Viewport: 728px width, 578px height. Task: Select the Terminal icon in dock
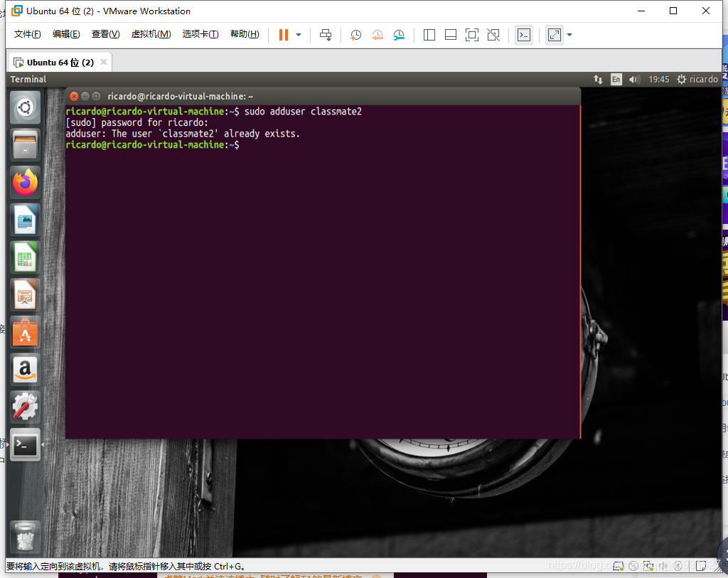pos(25,445)
